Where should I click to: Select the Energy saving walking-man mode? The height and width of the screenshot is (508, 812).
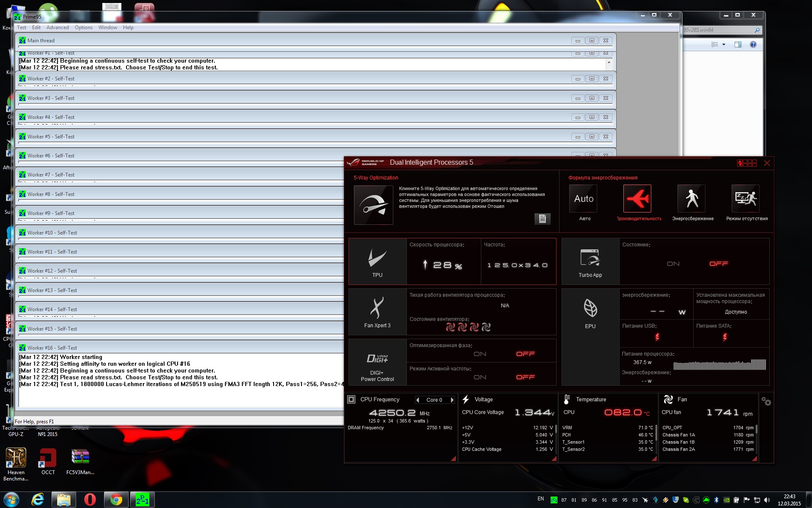pyautogui.click(x=691, y=199)
